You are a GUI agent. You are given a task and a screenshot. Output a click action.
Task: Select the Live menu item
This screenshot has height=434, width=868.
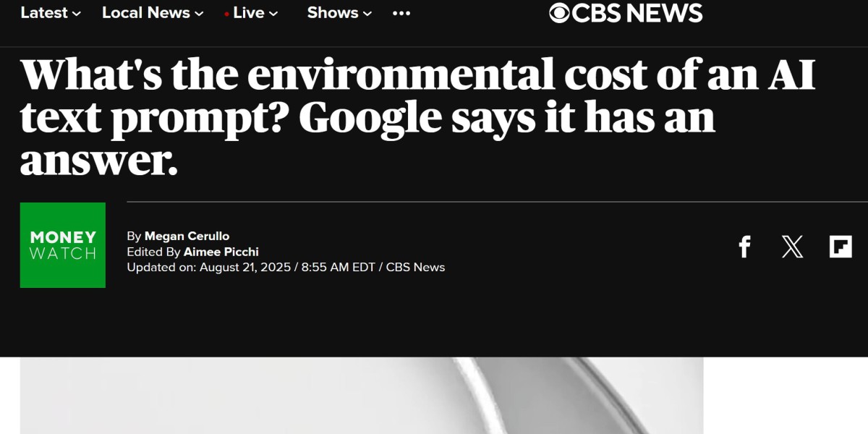250,12
